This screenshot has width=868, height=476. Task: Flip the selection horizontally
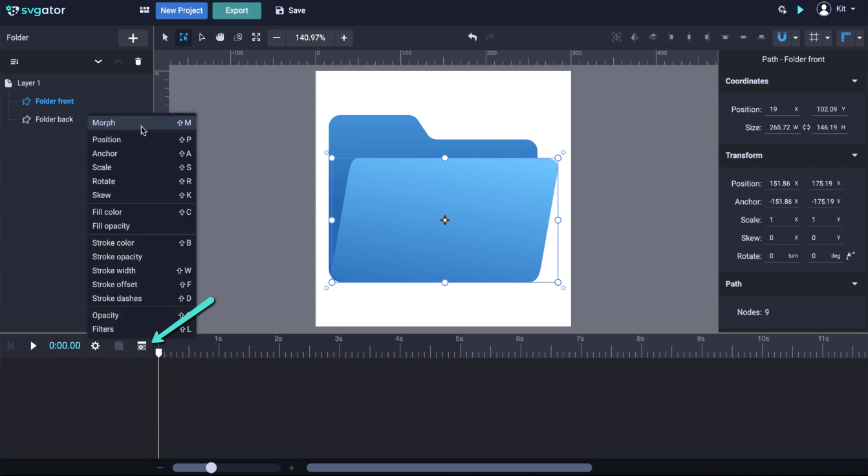(x=635, y=38)
